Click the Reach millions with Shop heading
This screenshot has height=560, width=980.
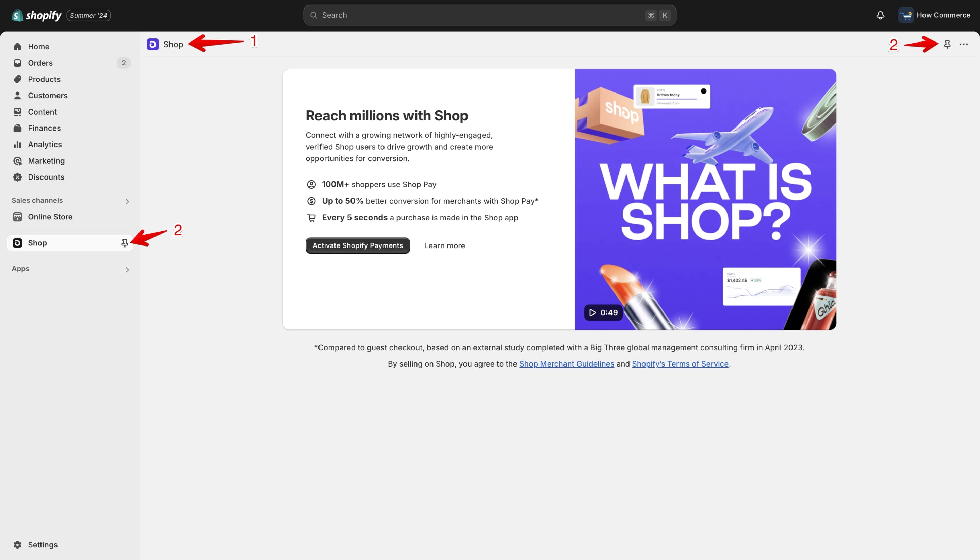387,115
